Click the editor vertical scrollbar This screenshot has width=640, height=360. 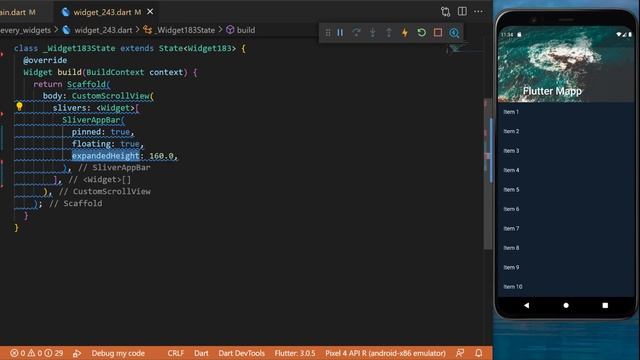pyautogui.click(x=488, y=173)
